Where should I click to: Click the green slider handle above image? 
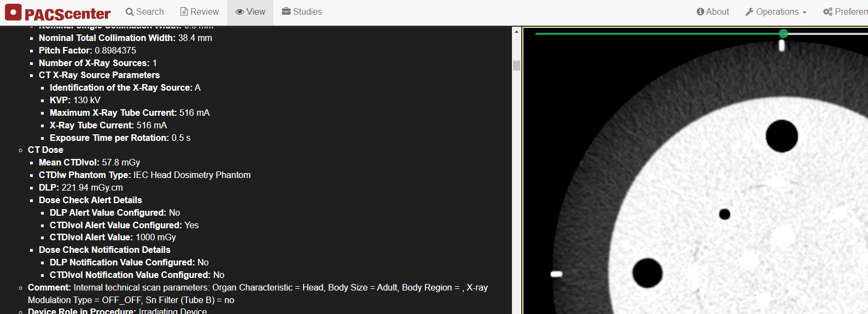click(783, 34)
